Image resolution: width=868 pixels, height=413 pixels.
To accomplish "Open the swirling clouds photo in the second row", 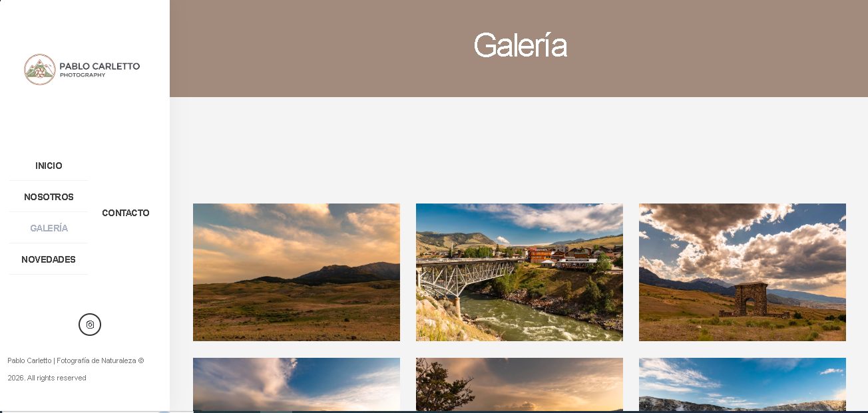I will pyautogui.click(x=296, y=384).
